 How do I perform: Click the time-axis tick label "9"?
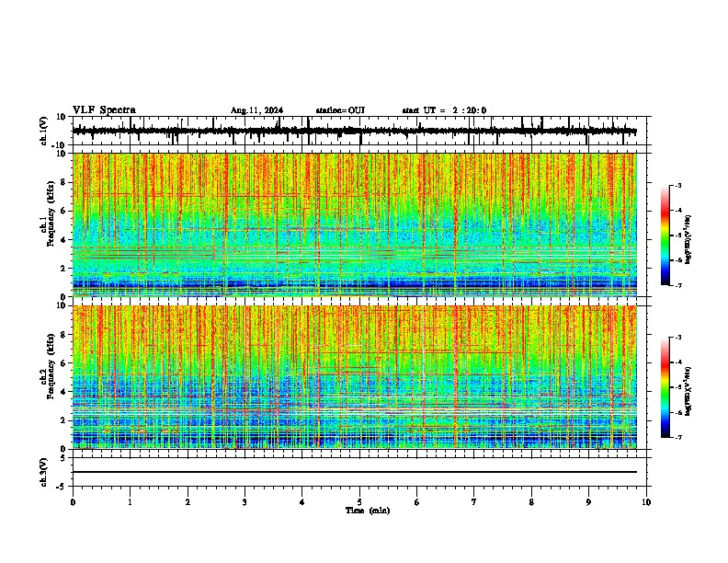[x=588, y=502]
